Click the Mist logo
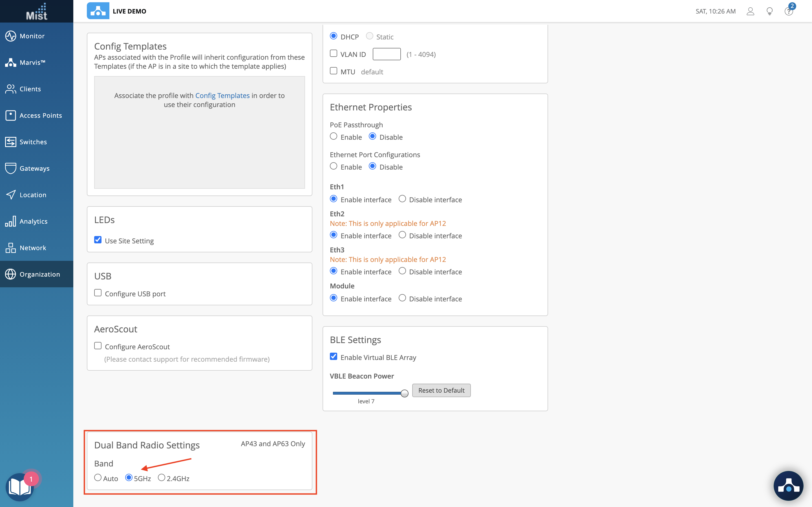The width and height of the screenshot is (812, 507). click(x=37, y=11)
